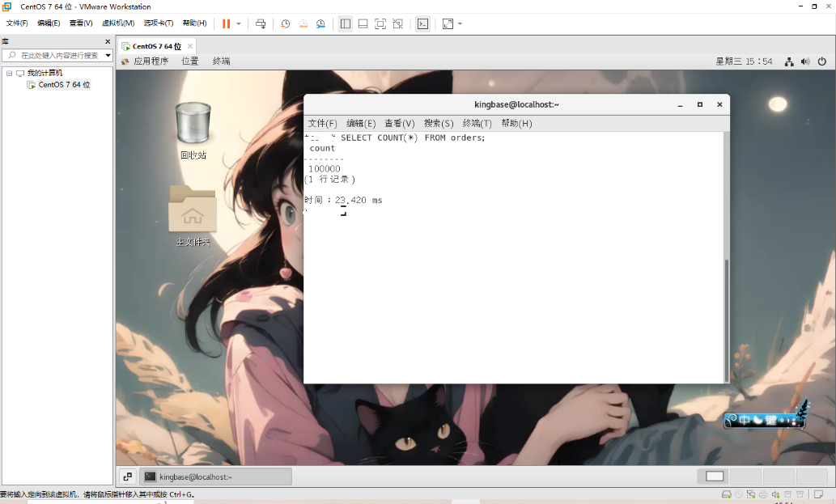Click the hard disk device status icon

(x=726, y=495)
